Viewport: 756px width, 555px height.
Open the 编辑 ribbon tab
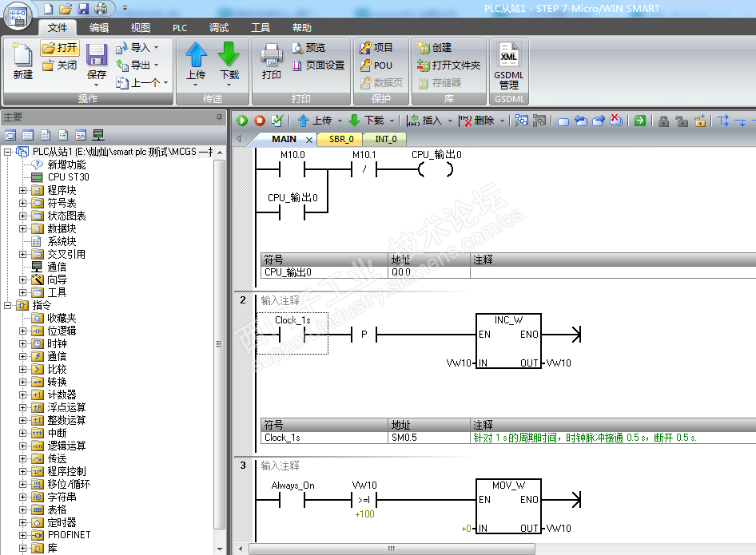pos(99,27)
